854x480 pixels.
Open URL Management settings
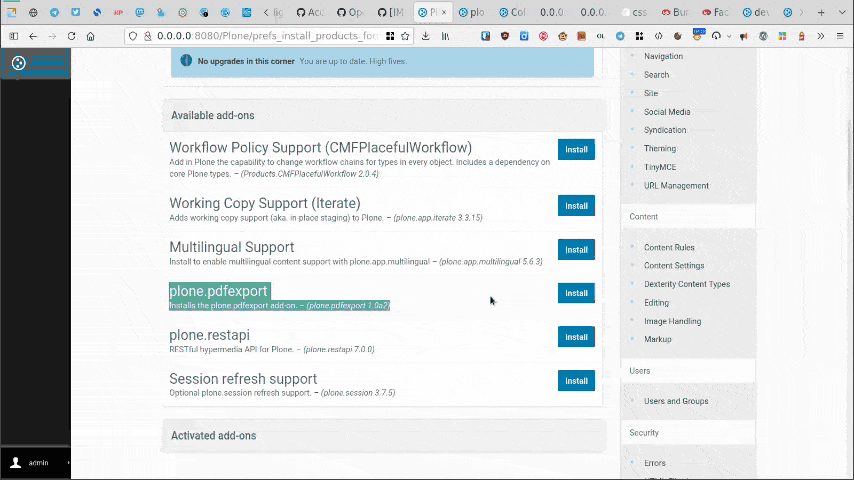676,186
